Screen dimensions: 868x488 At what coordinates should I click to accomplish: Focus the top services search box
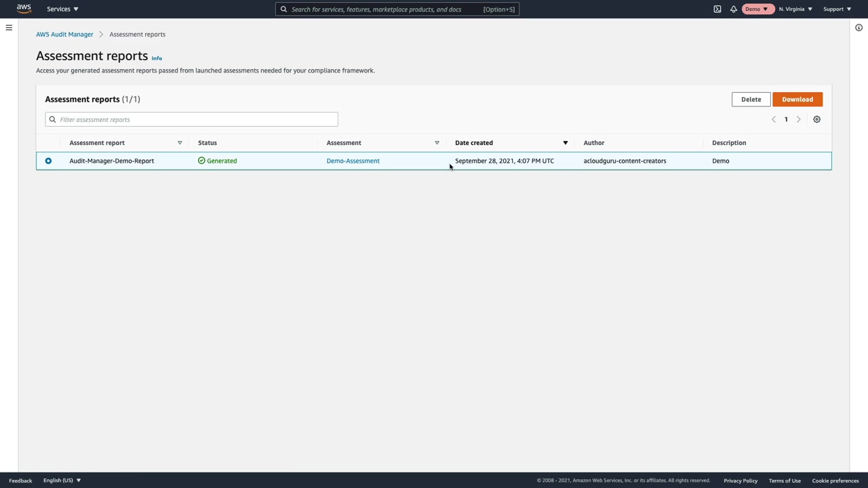click(397, 9)
